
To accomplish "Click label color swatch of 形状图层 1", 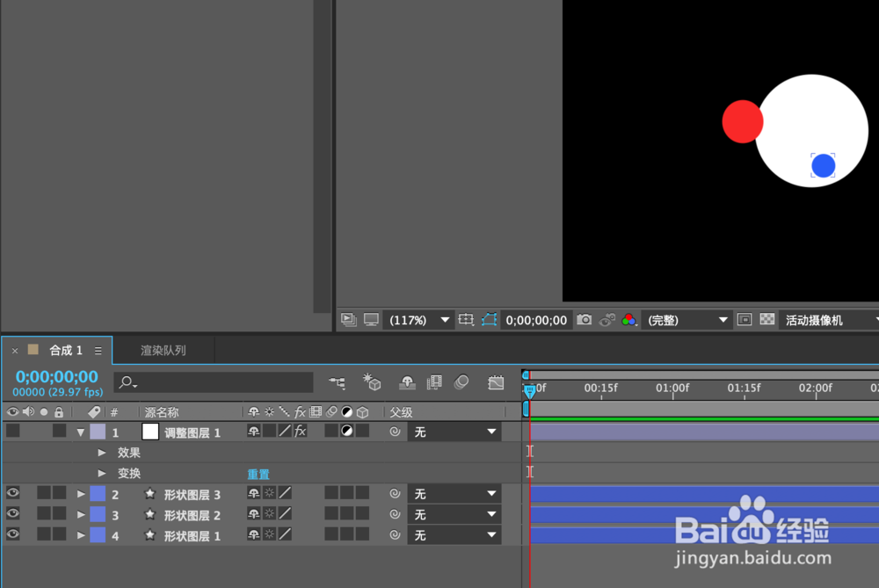I will 98,535.
